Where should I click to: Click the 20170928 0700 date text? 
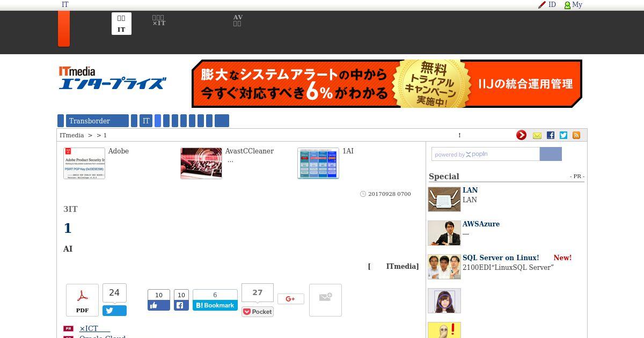(390, 194)
